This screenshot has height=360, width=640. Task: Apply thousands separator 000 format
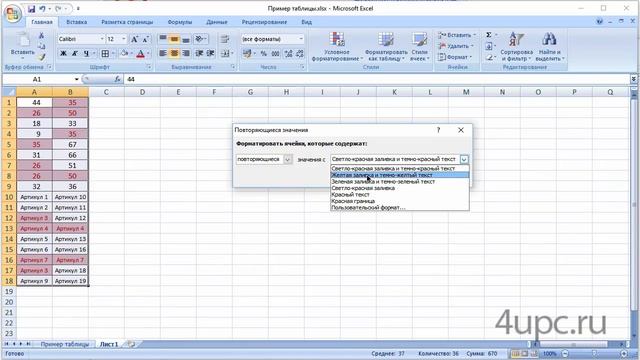click(276, 53)
